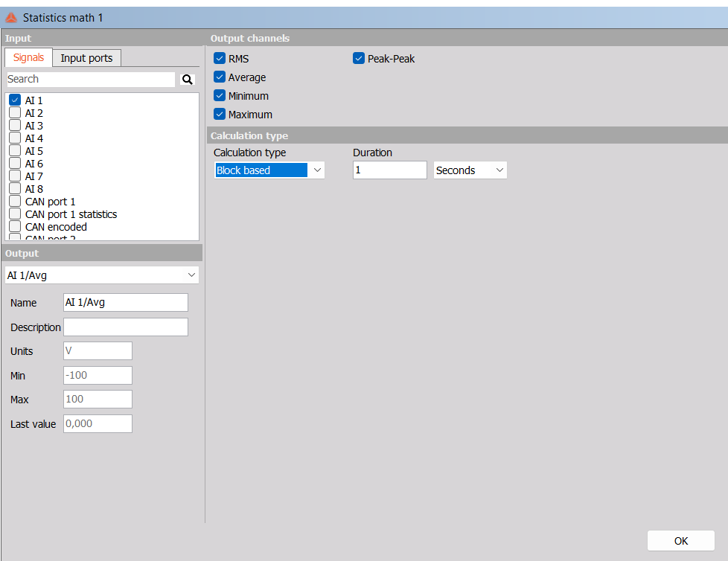Click the Dewesoft logo in title bar
Image resolution: width=728 pixels, height=561 pixels.
pos(11,18)
